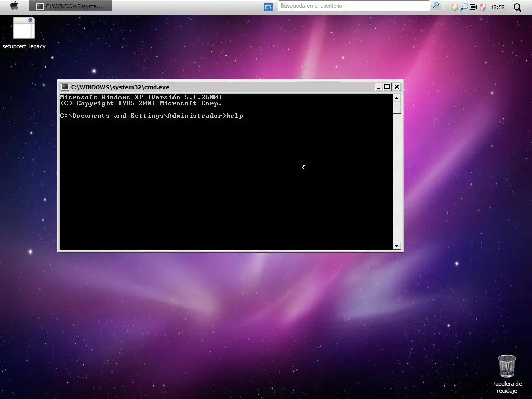The image size is (532, 399).
Task: Click the console scrollbar thumb
Action: pyautogui.click(x=396, y=108)
